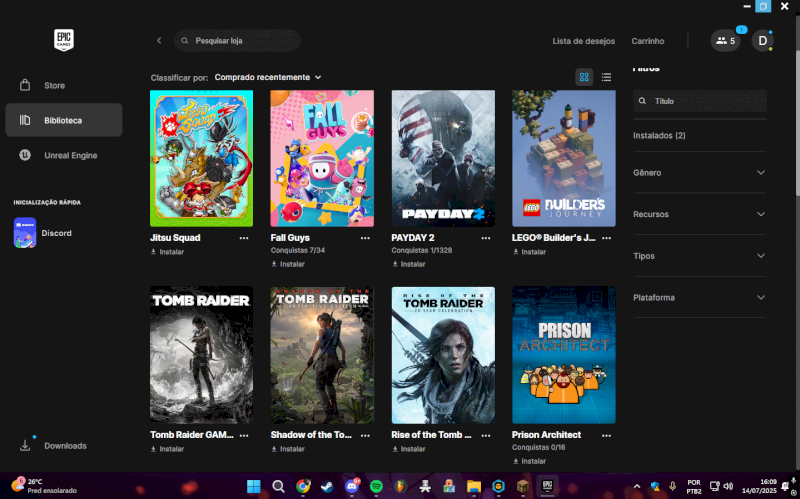The width and height of the screenshot is (800, 499).
Task: Expand the Plataforma filter section
Action: [x=699, y=297]
